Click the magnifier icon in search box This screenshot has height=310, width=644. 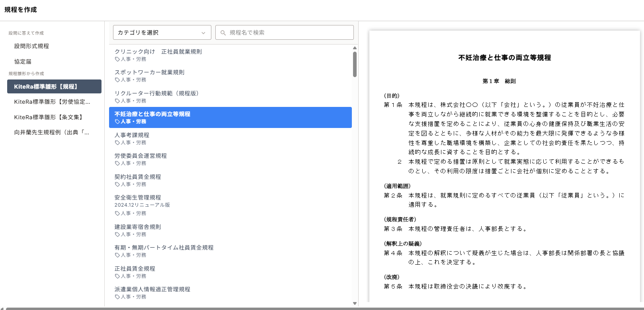click(x=223, y=33)
